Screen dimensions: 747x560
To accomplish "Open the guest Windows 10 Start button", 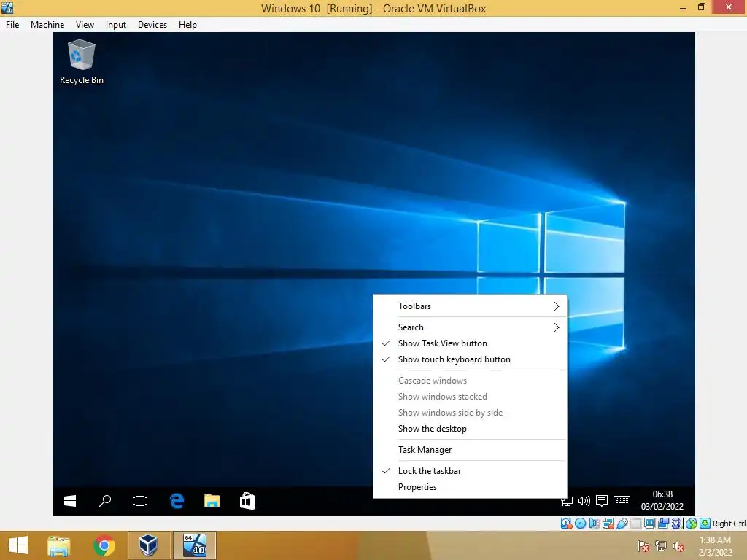I will pos(70,501).
